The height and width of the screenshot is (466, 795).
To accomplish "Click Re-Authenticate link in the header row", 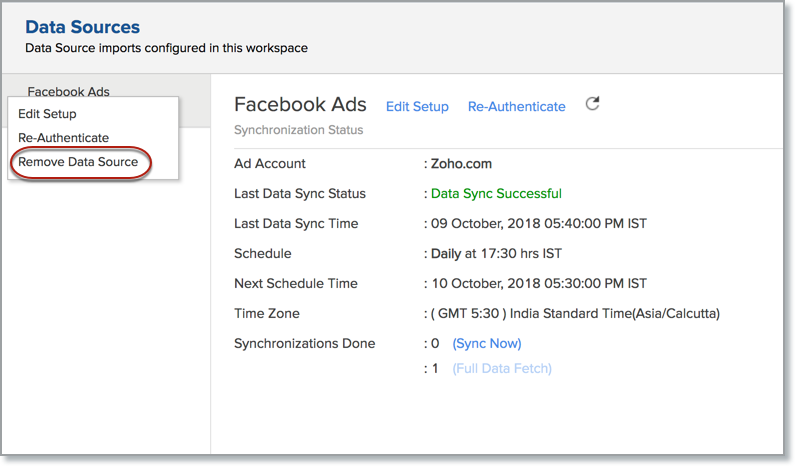I will 516,107.
